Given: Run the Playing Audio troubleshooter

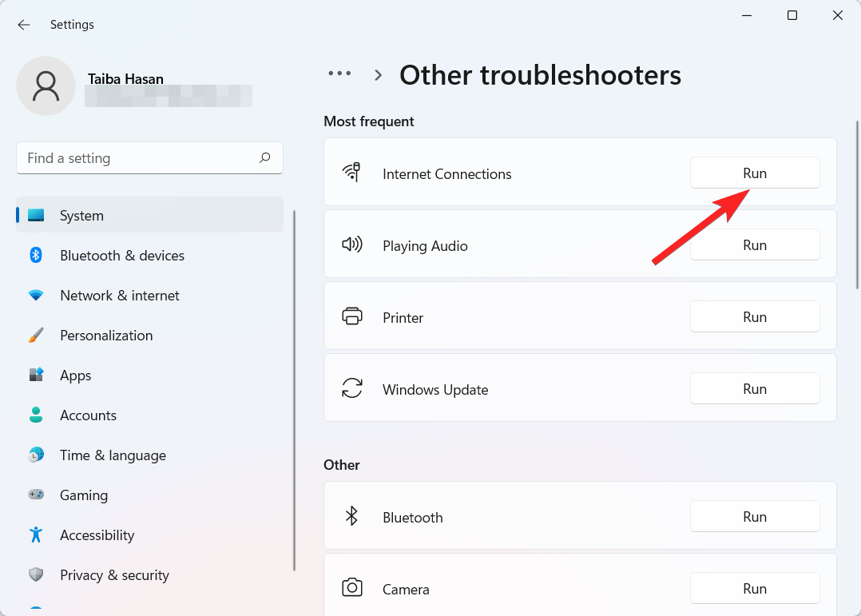Looking at the screenshot, I should pos(754,245).
